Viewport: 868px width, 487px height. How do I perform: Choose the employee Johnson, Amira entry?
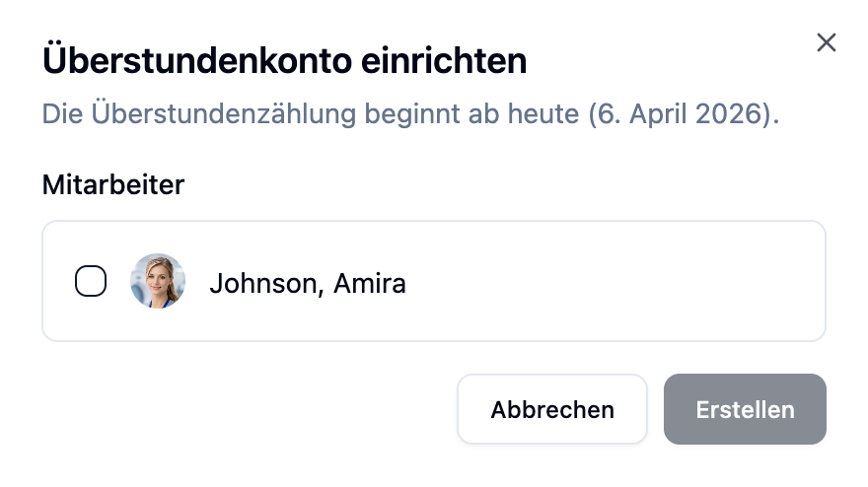point(308,284)
